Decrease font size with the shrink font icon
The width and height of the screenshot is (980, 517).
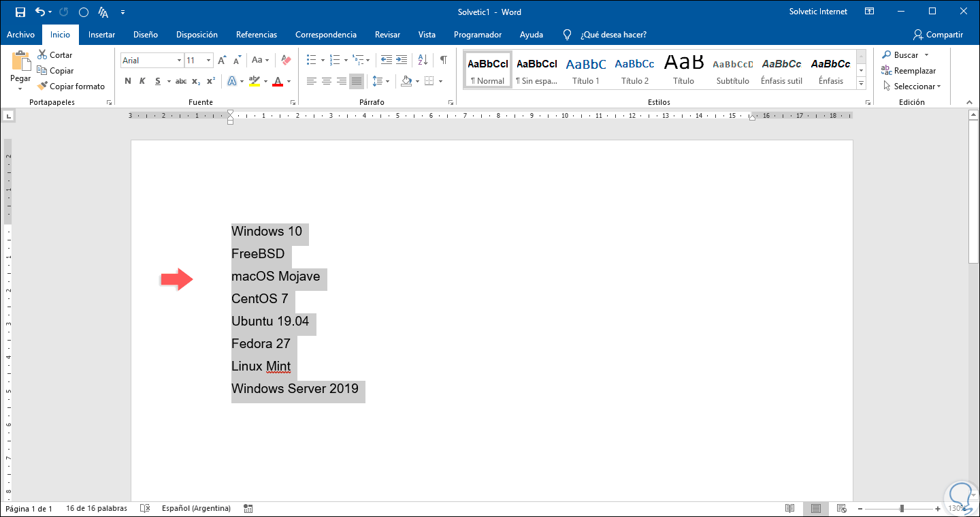point(235,61)
